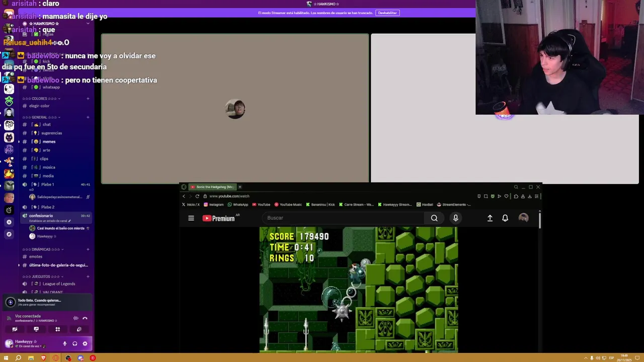Click the YouTube Buscar search field
Viewport: 644px width, 362px height.
click(x=343, y=218)
